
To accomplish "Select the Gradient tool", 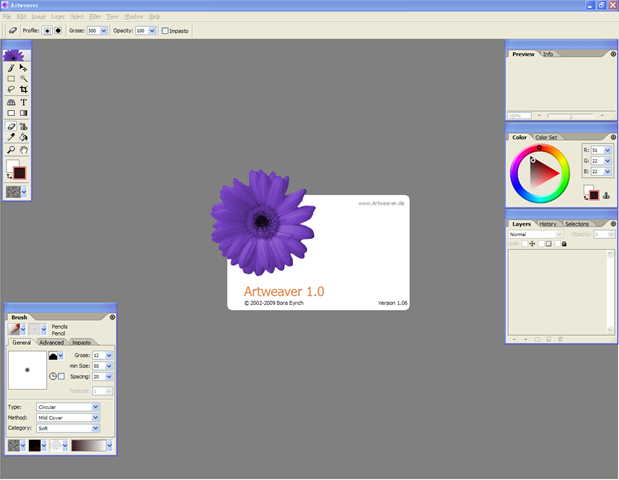I will [x=24, y=113].
